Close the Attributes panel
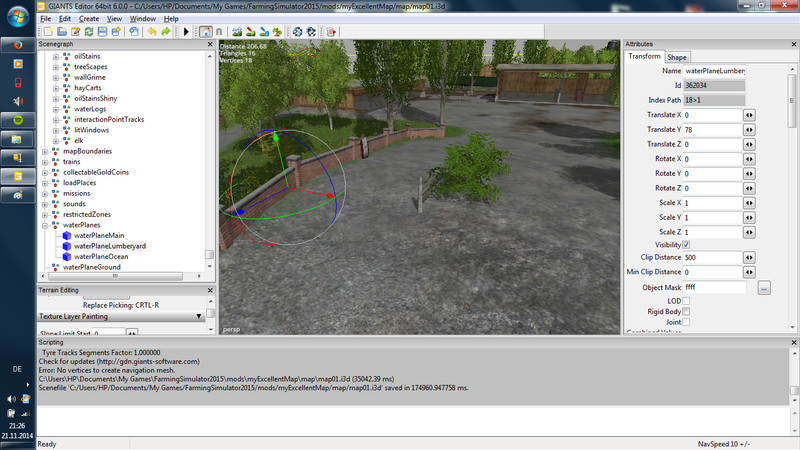The height and width of the screenshot is (450, 800). (794, 44)
